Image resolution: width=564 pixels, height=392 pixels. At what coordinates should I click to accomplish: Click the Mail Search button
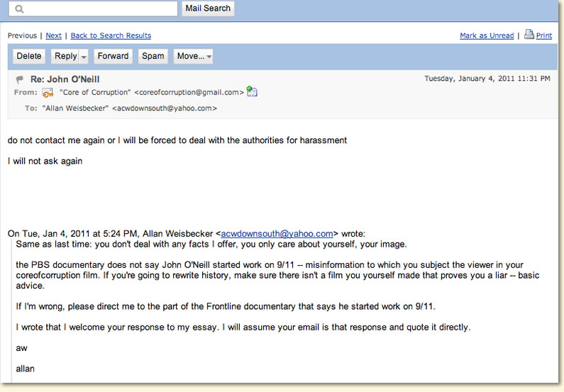(208, 9)
